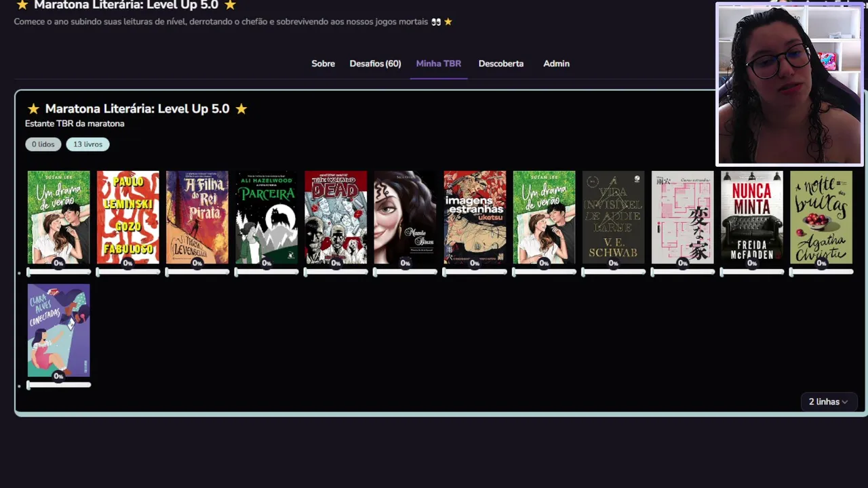
Task: Select Imagens Estranhas by Uketsu cover
Action: click(475, 217)
